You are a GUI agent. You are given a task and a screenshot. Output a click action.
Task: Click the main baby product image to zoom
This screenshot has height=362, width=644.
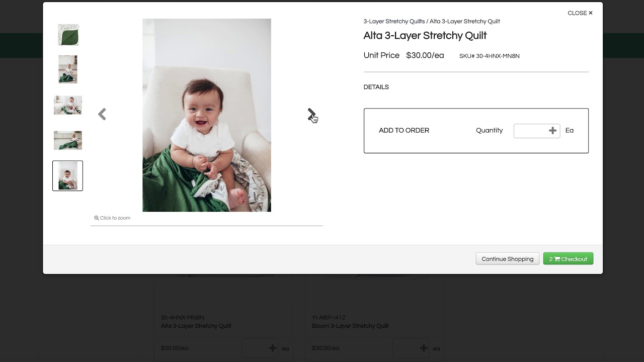point(207,115)
